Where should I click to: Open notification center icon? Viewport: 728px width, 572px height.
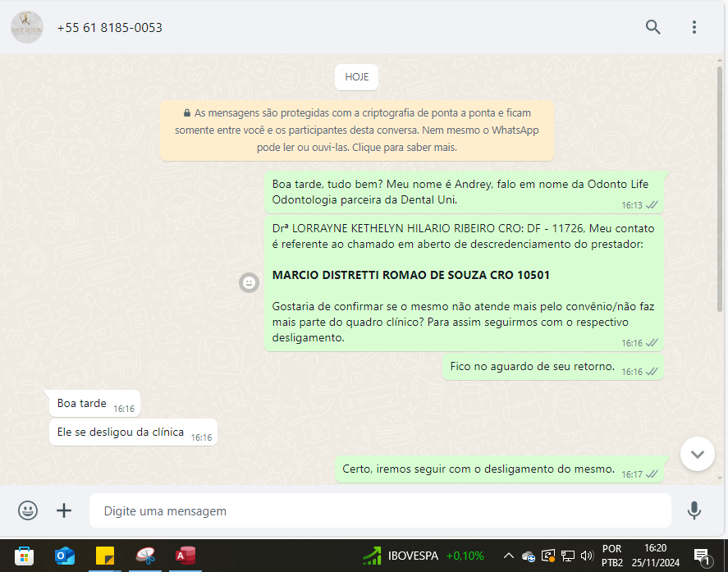[701, 556]
